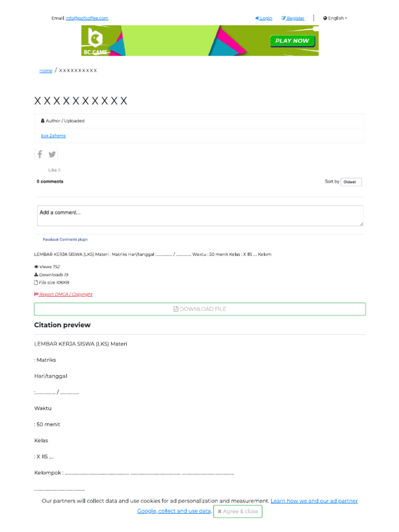Open the English language dropdown
Viewport: 399px width, 532px height.
tap(335, 18)
